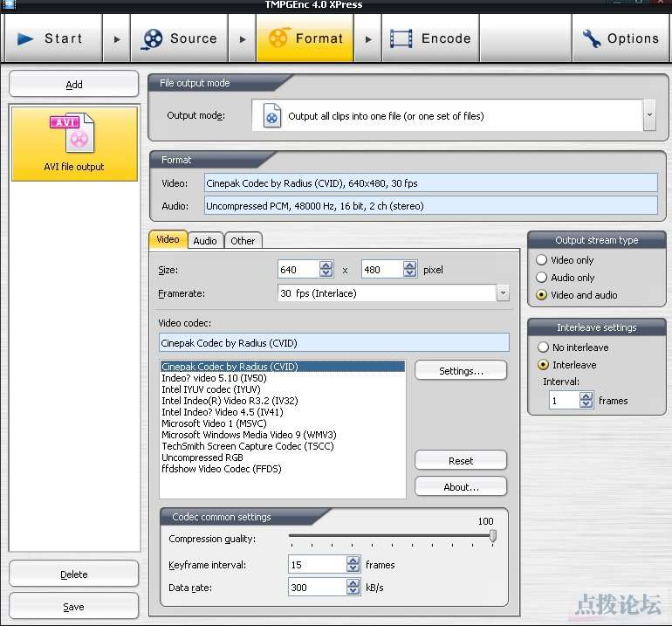Select TechSmith Screen Capture Codec (TSCC)

pos(283,446)
